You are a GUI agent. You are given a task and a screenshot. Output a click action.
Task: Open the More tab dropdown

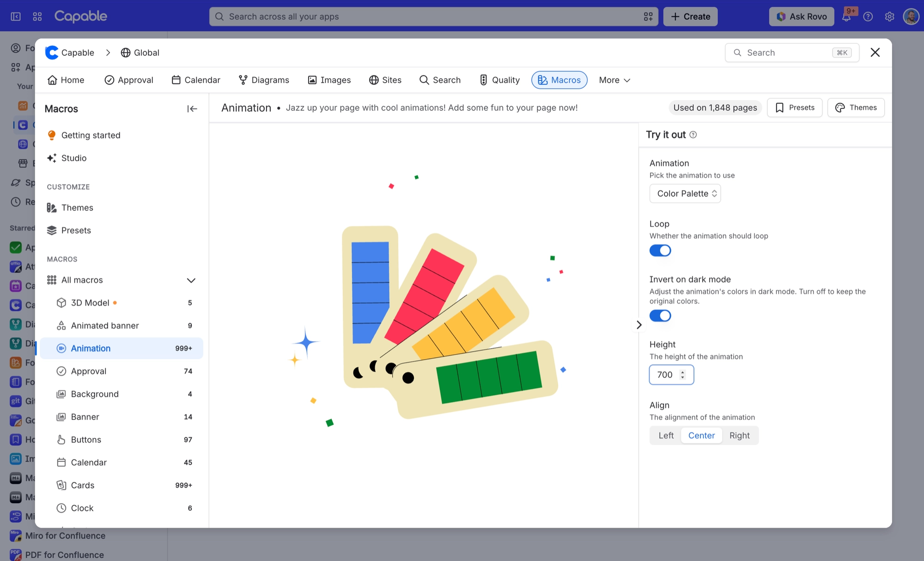(x=614, y=80)
